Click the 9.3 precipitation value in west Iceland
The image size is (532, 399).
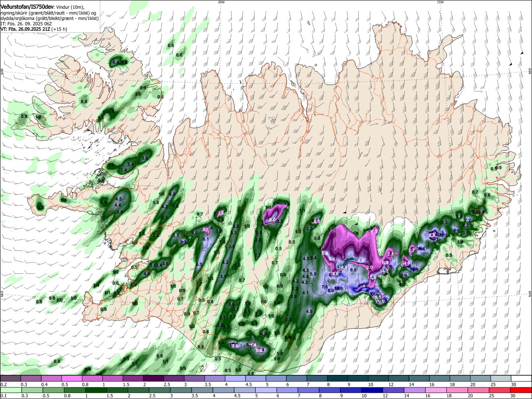coord(183,241)
